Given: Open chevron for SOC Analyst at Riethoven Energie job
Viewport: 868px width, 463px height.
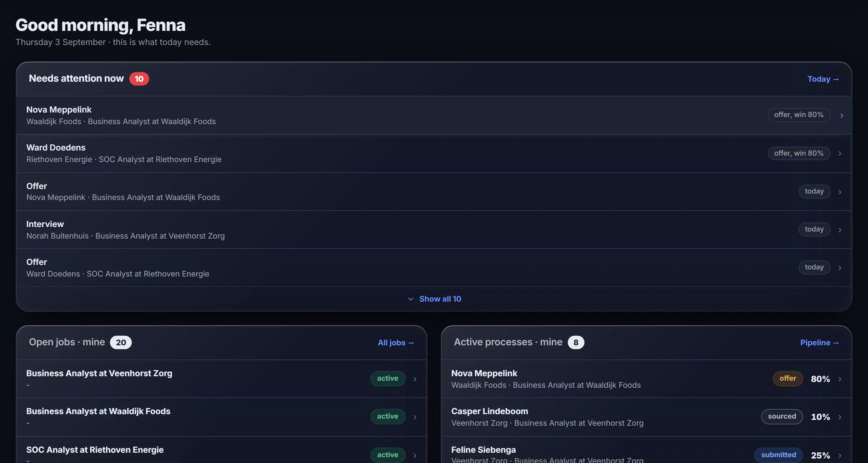Looking at the screenshot, I should [x=415, y=455].
